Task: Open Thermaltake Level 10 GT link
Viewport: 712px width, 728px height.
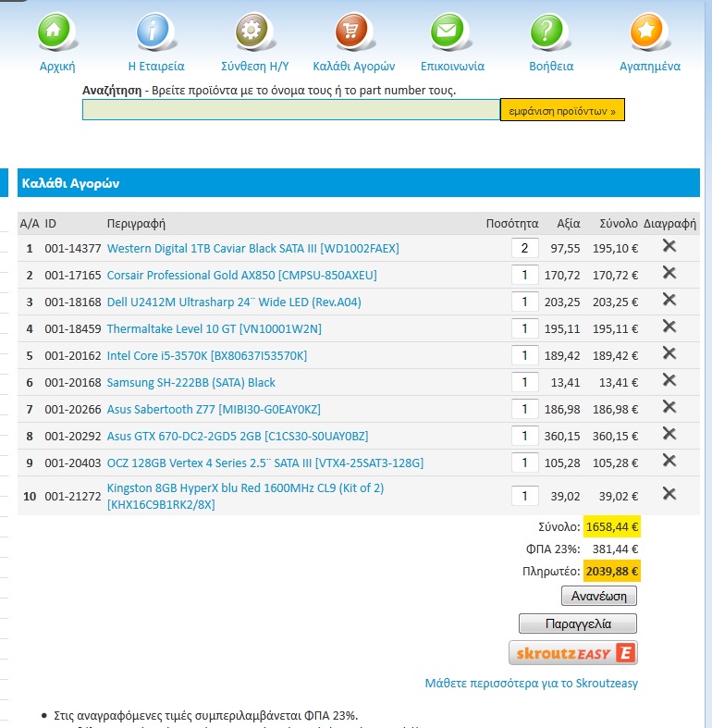Action: click(214, 329)
